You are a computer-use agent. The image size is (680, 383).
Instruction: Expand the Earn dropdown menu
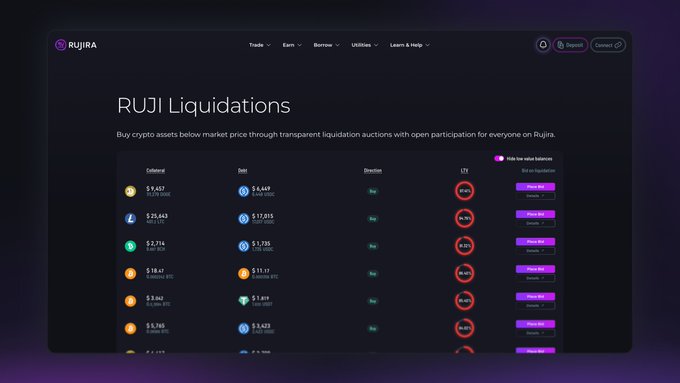coord(292,45)
